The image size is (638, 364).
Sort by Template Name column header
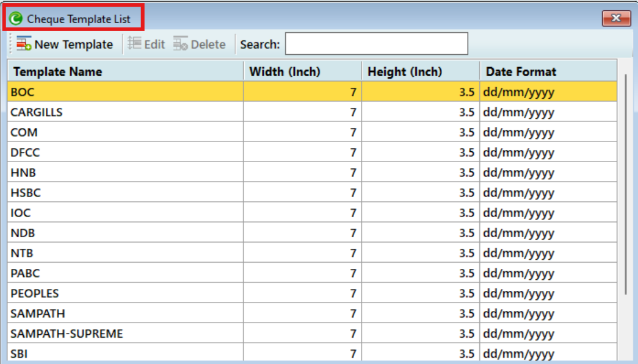125,71
